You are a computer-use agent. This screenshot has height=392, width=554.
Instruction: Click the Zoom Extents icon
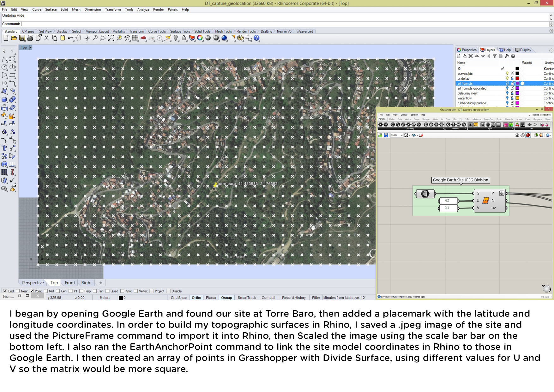(111, 38)
